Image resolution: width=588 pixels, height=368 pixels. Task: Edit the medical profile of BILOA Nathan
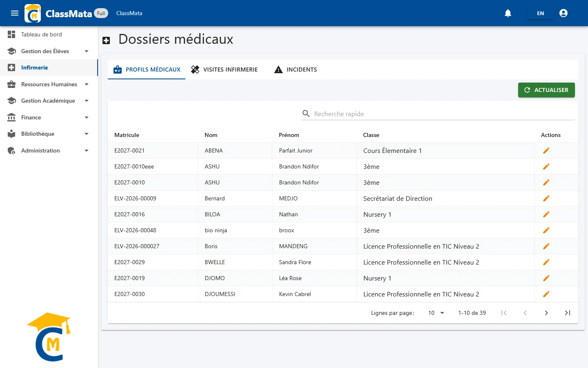point(546,214)
